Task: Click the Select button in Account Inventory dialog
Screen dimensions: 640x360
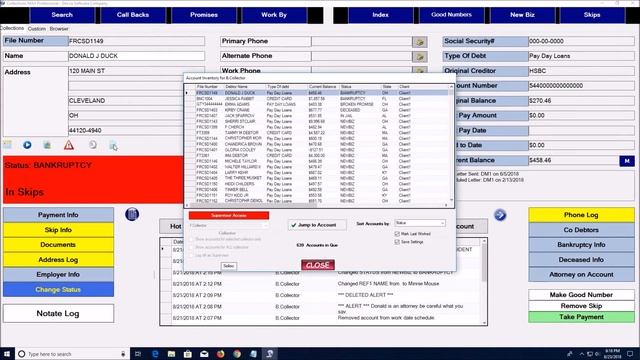Action: tap(229, 266)
